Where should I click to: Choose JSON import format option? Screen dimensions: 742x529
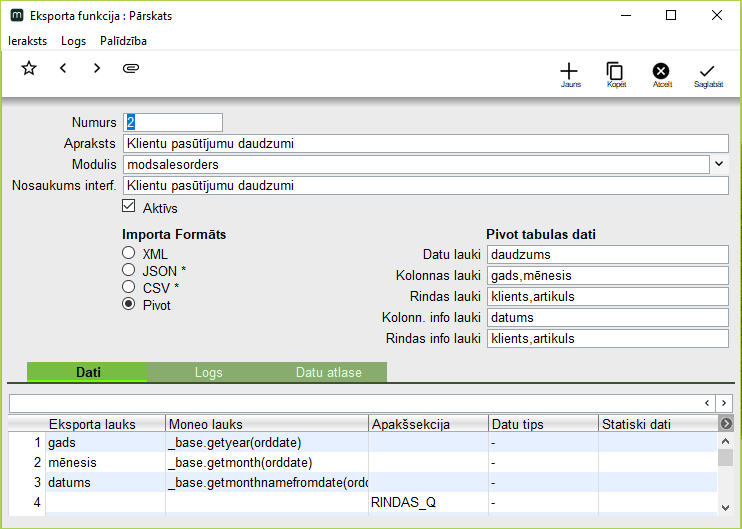click(128, 270)
